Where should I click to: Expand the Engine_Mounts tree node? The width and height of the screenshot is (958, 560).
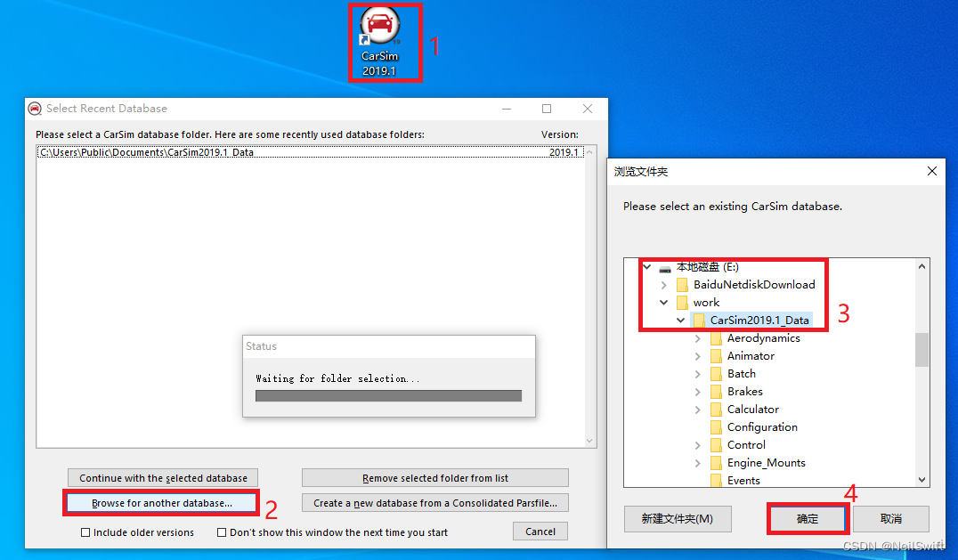click(698, 463)
